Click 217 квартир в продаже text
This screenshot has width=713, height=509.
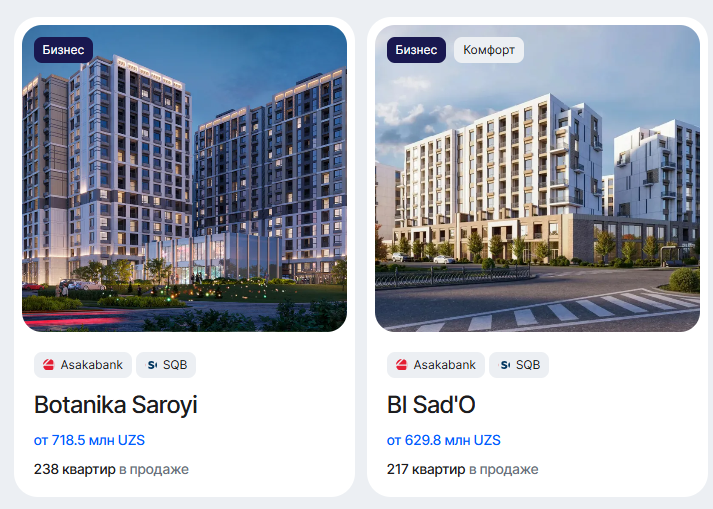[x=462, y=469]
